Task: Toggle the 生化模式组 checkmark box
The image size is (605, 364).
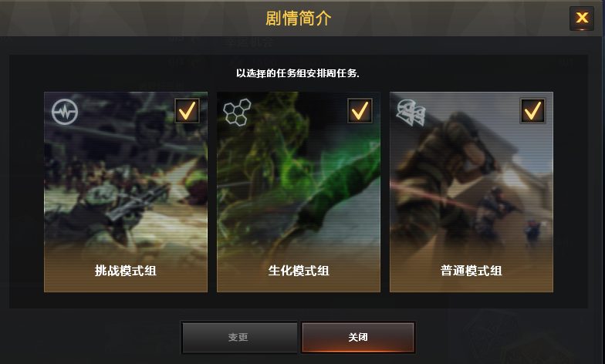Action: 360,111
